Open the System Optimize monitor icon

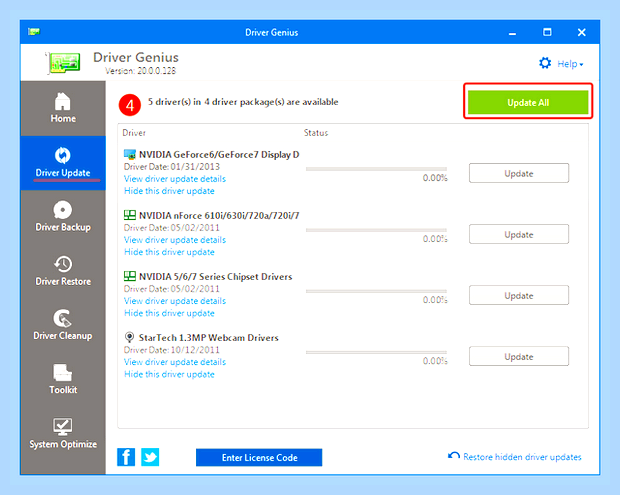[62, 426]
